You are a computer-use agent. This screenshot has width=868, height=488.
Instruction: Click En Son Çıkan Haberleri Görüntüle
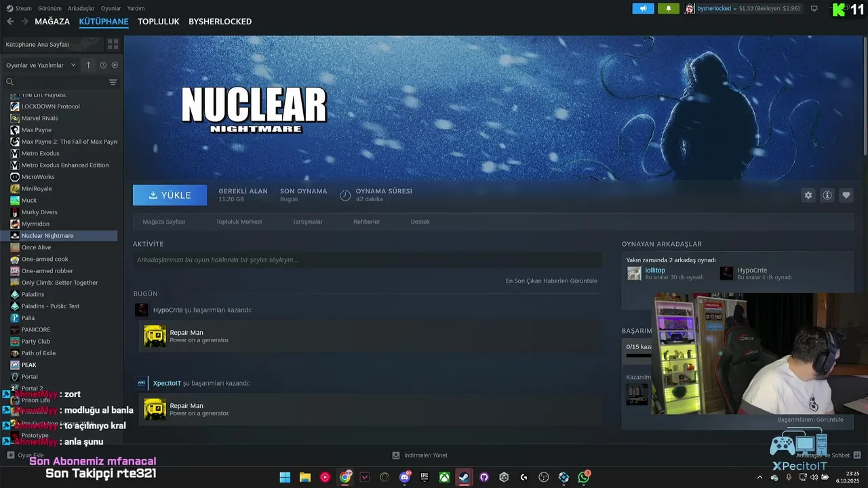point(551,281)
